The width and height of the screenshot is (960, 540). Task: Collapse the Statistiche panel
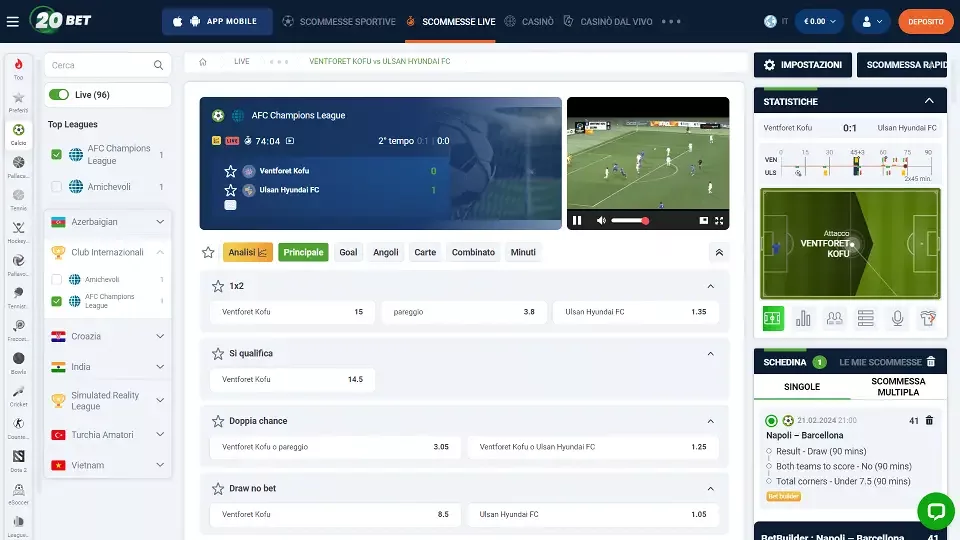[929, 101]
